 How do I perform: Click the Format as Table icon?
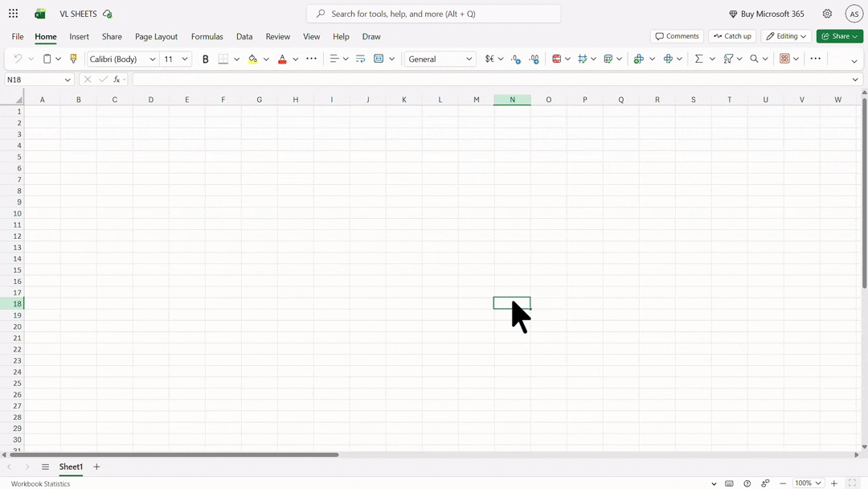[x=608, y=59]
